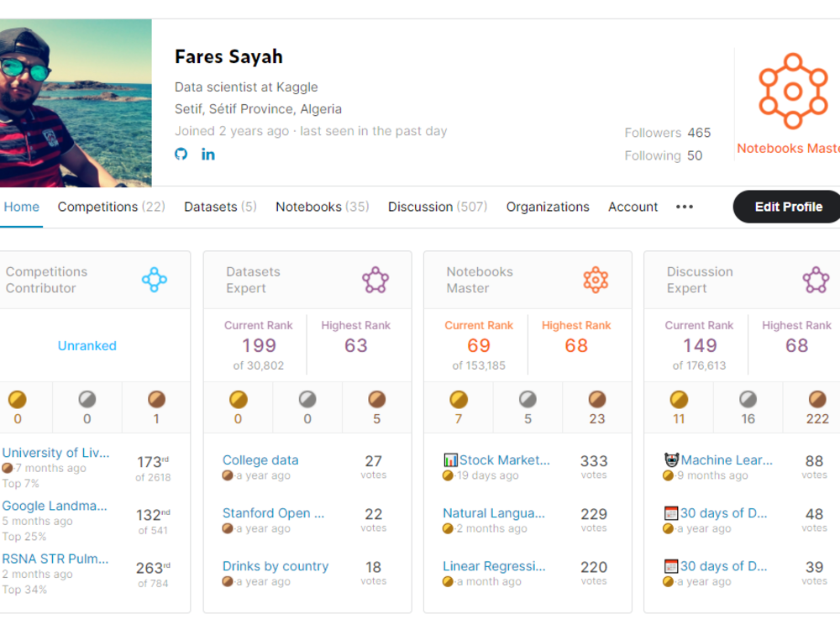Click the Discussion Expert tier icon
This screenshot has width=840, height=630.
[x=816, y=280]
